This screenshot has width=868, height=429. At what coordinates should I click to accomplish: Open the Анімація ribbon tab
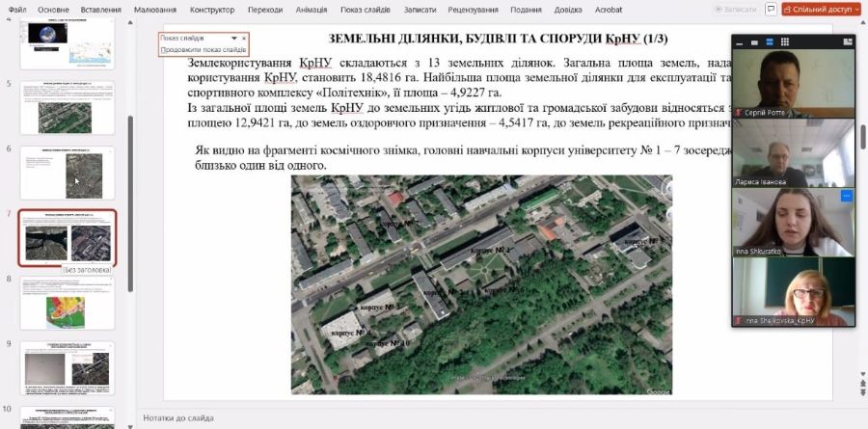point(312,10)
